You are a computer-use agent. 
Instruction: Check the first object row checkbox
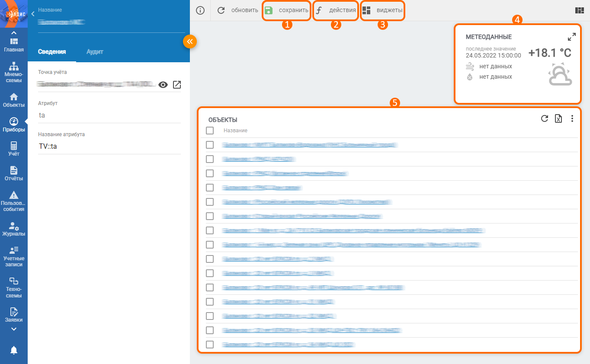click(210, 145)
